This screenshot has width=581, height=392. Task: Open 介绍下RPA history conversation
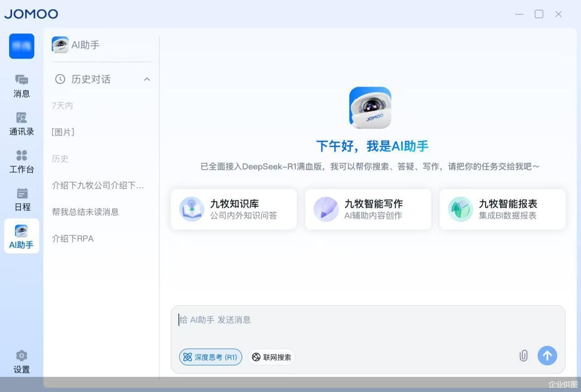point(73,239)
